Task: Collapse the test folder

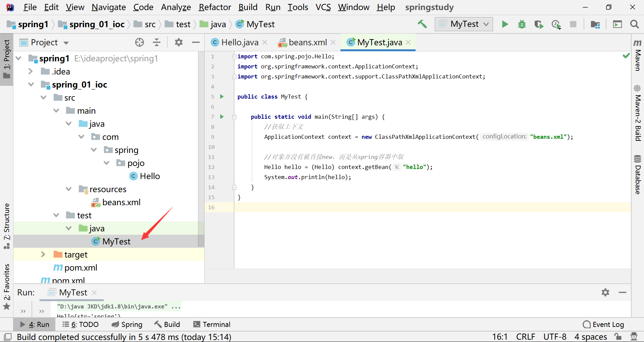Action: coord(56,215)
